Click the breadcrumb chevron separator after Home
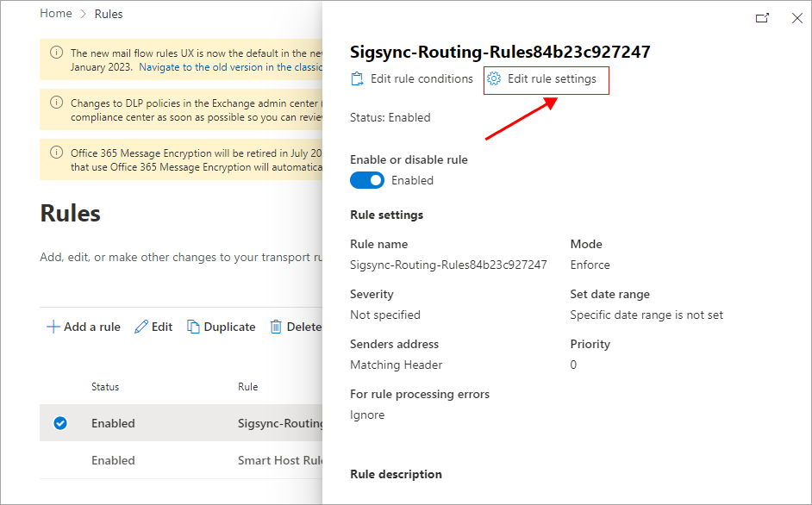812x505 pixels. pyautogui.click(x=84, y=14)
